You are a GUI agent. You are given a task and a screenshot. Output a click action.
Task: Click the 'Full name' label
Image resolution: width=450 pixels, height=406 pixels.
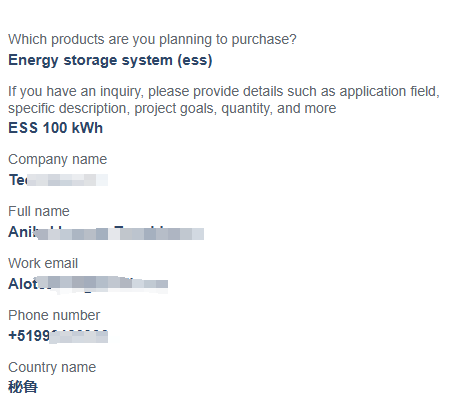39,211
